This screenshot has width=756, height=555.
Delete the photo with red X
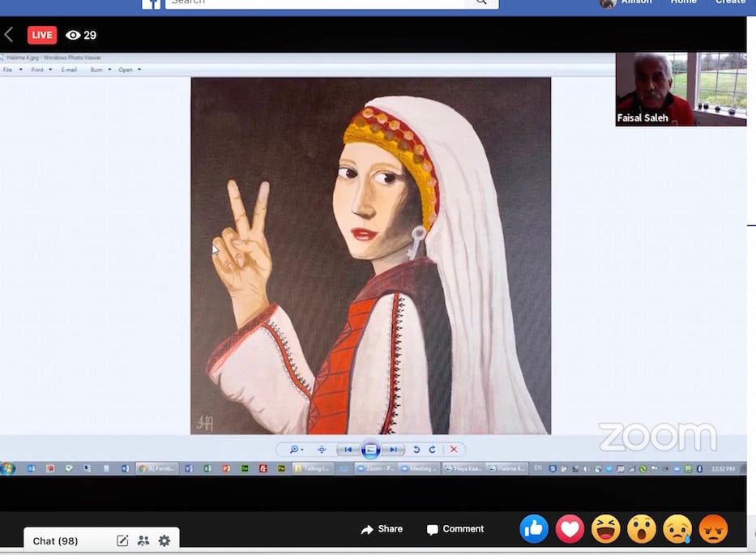pos(454,450)
